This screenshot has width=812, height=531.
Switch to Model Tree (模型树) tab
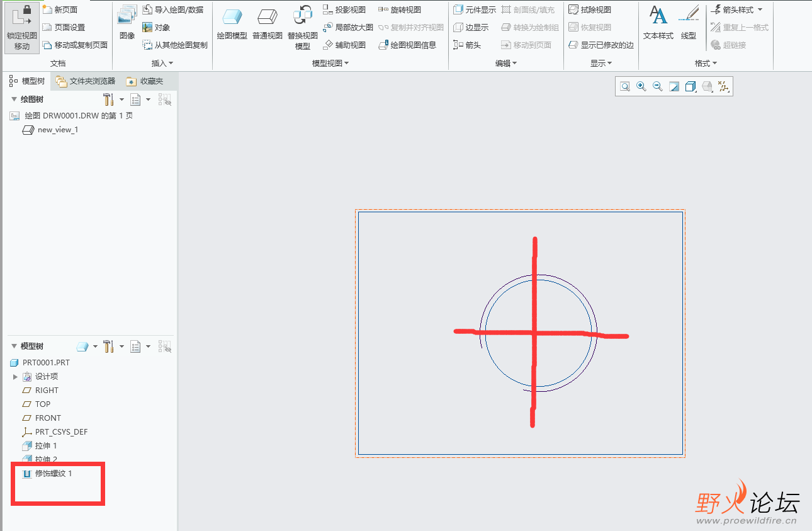point(27,81)
